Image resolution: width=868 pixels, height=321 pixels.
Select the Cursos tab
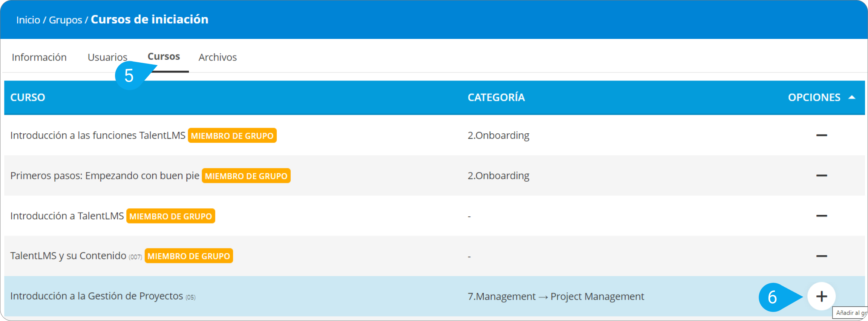click(164, 57)
